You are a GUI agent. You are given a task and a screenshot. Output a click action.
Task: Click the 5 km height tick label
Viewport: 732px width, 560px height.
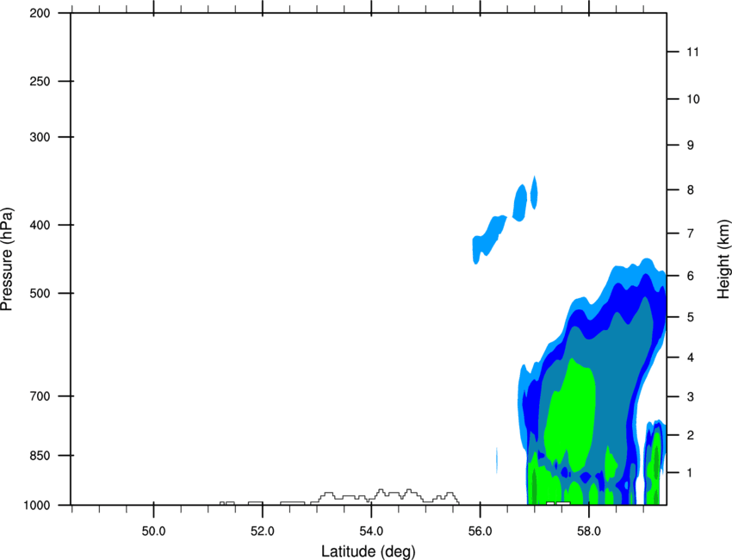[x=691, y=317]
